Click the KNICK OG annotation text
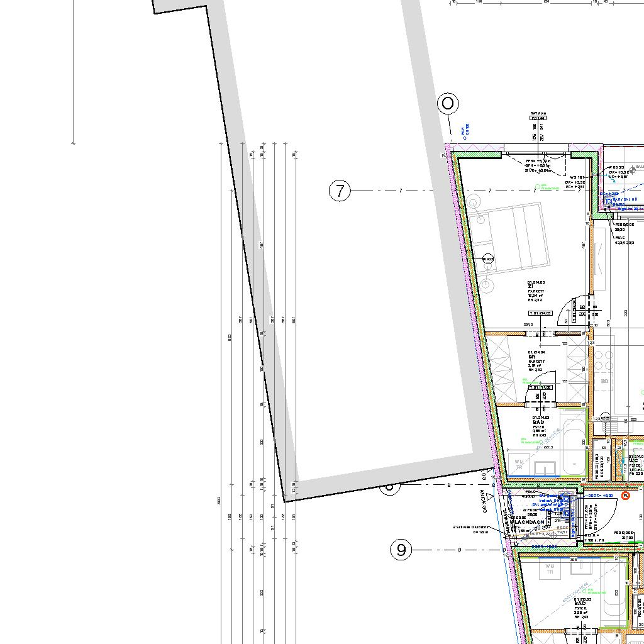644x644 pixels. (x=483, y=501)
